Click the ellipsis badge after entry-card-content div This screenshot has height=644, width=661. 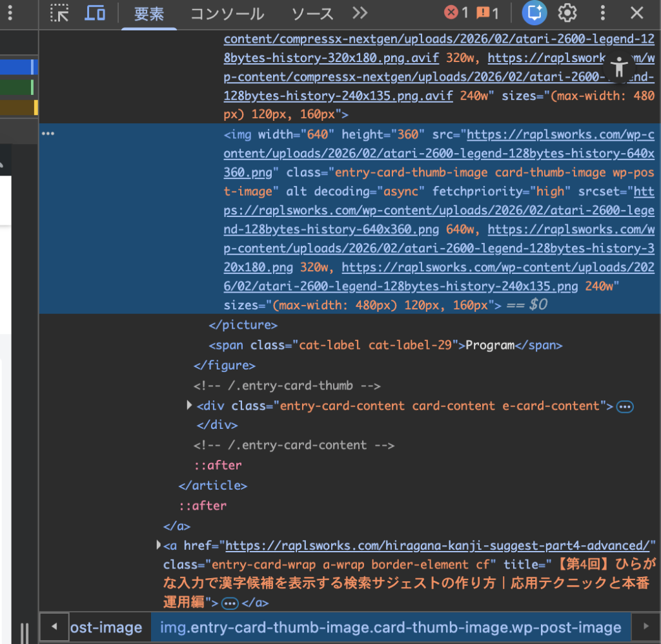[625, 406]
